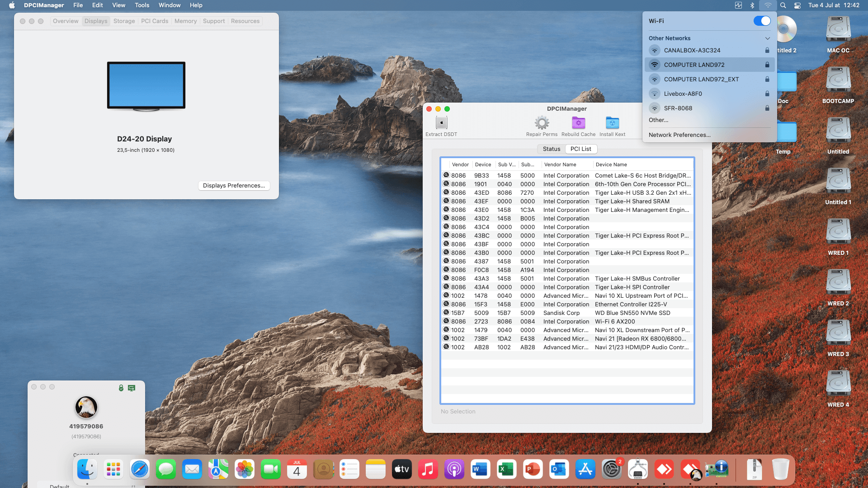
Task: Switch to the Storage tab in About This Mac
Action: (x=124, y=21)
